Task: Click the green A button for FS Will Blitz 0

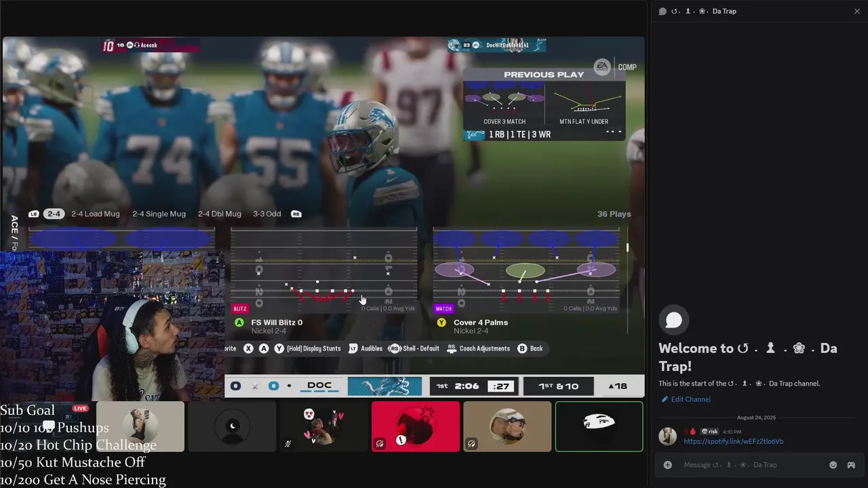Action: coord(239,323)
